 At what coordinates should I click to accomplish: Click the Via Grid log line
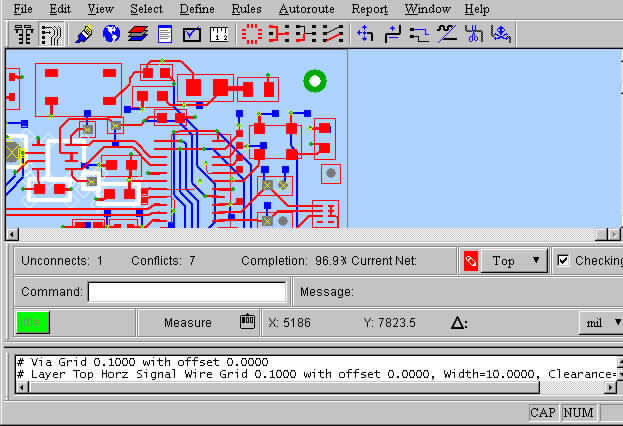[x=143, y=362]
